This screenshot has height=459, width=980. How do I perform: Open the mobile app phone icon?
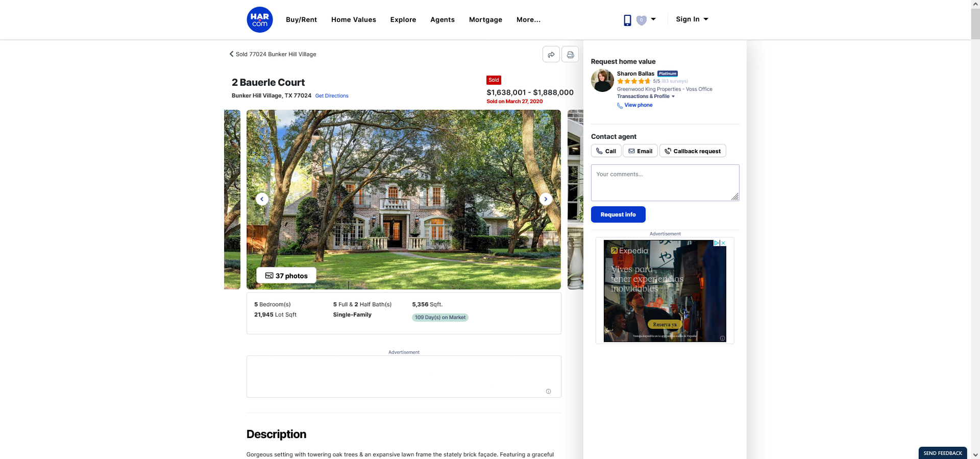click(x=627, y=20)
